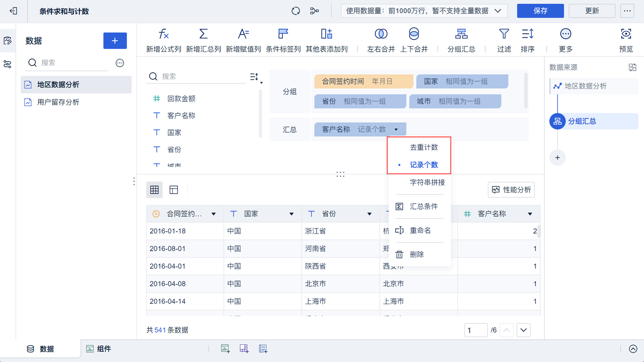Open the 省份 column header dropdown
Image resolution: width=644 pixels, height=362 pixels.
pos(369,214)
